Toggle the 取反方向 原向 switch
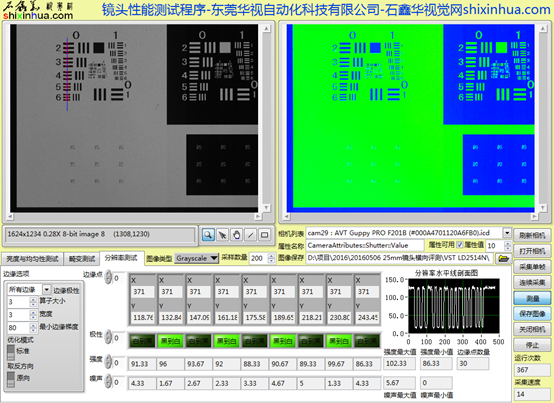This screenshot has height=403, width=554. tap(11, 379)
